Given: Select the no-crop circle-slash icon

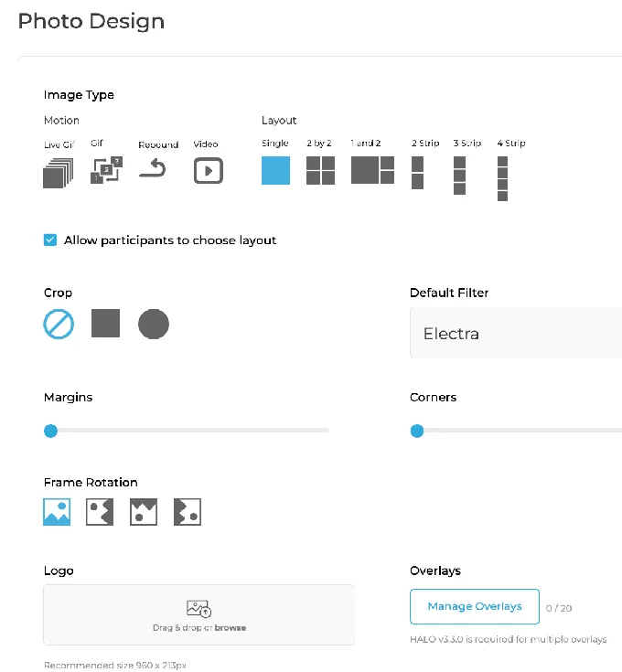Looking at the screenshot, I should point(59,324).
